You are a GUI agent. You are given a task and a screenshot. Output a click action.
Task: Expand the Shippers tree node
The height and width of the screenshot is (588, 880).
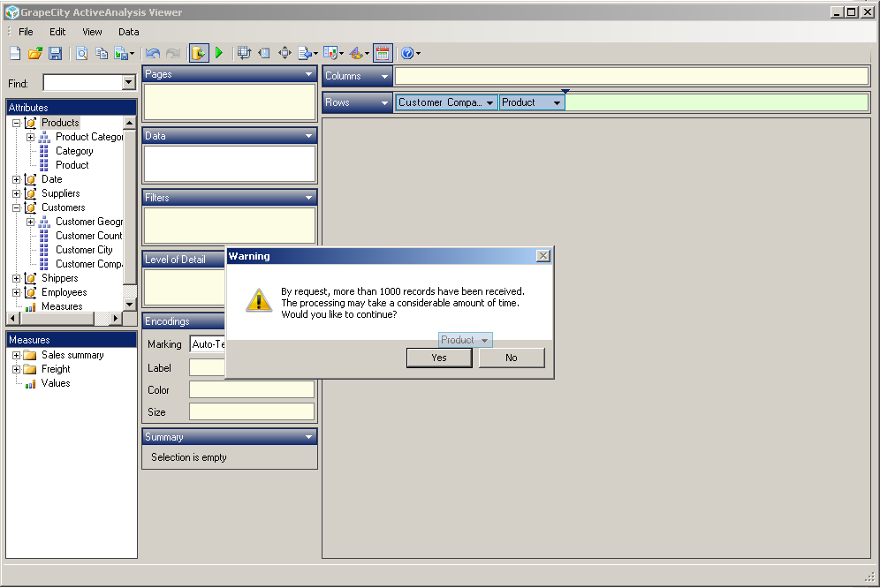coord(16,278)
